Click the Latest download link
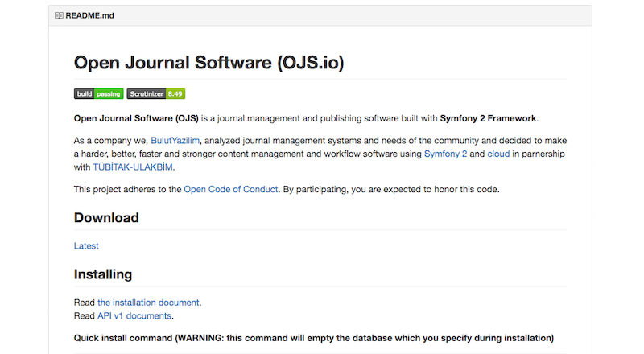This screenshot has height=354, width=644. (x=86, y=245)
